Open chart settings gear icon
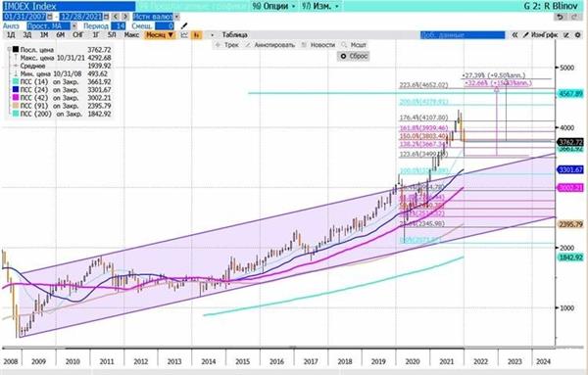 tap(577, 35)
